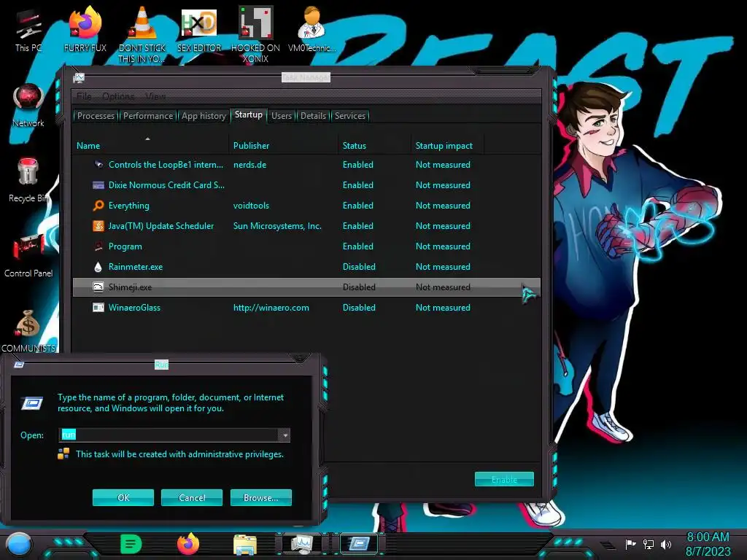This screenshot has height=560, width=747.
Task: Select the Everything startup entry name
Action: tap(128, 205)
